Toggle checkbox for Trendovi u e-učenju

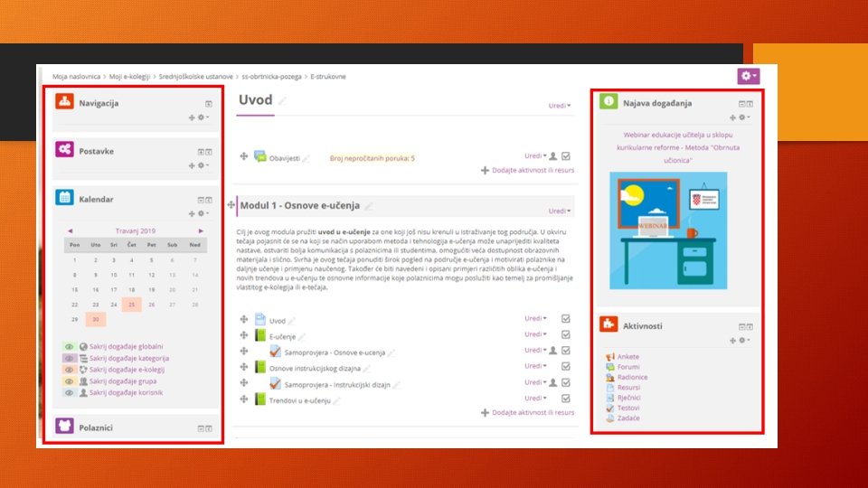coord(566,399)
